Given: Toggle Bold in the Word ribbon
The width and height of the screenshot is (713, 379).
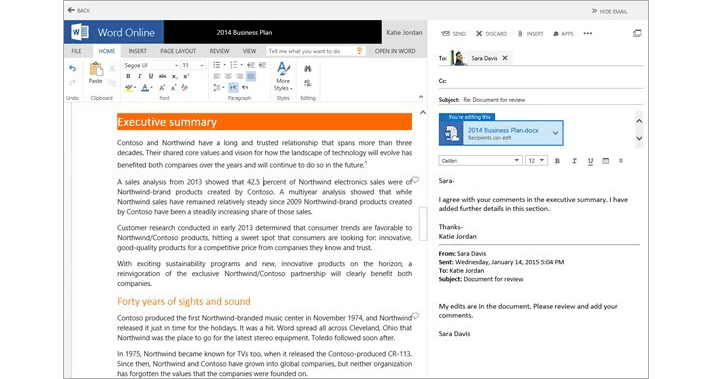Looking at the screenshot, I should pyautogui.click(x=128, y=76).
